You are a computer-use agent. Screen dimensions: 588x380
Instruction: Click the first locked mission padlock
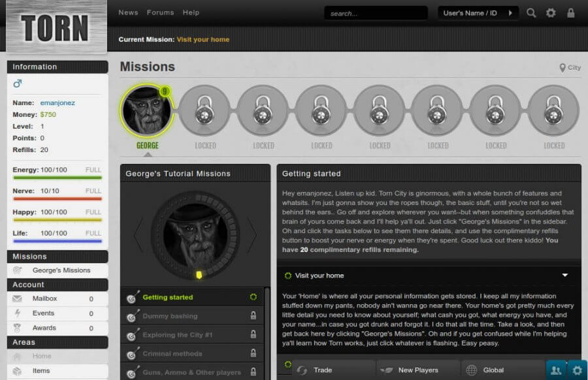click(x=204, y=110)
